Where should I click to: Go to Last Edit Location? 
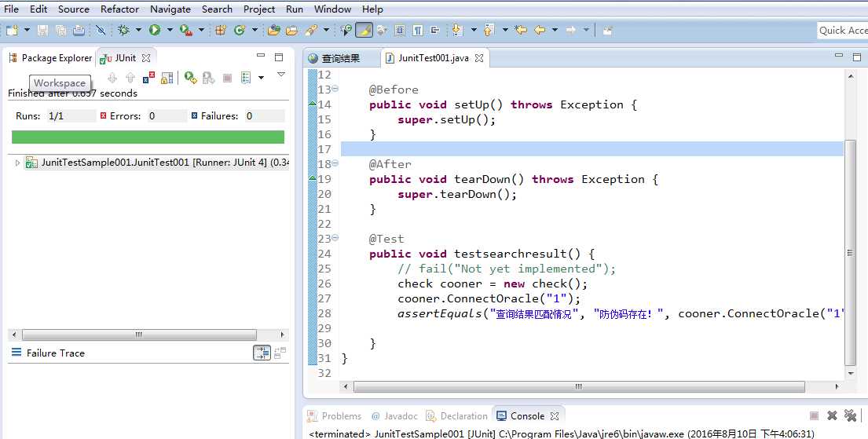[x=521, y=31]
